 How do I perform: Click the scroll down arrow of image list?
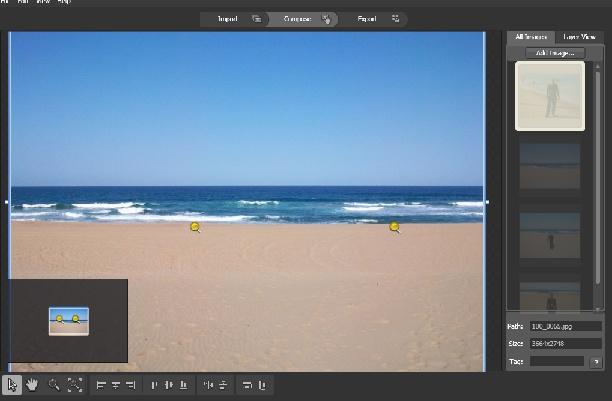pos(598,309)
